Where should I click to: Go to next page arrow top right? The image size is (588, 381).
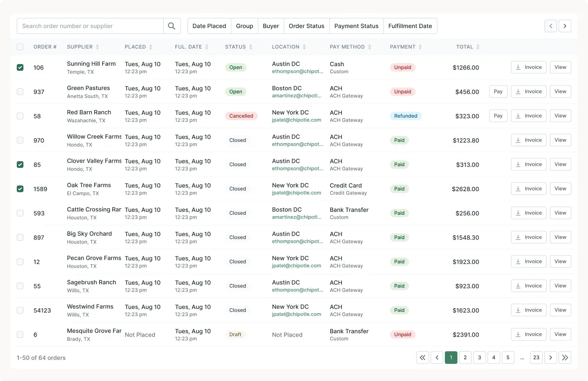coord(565,26)
